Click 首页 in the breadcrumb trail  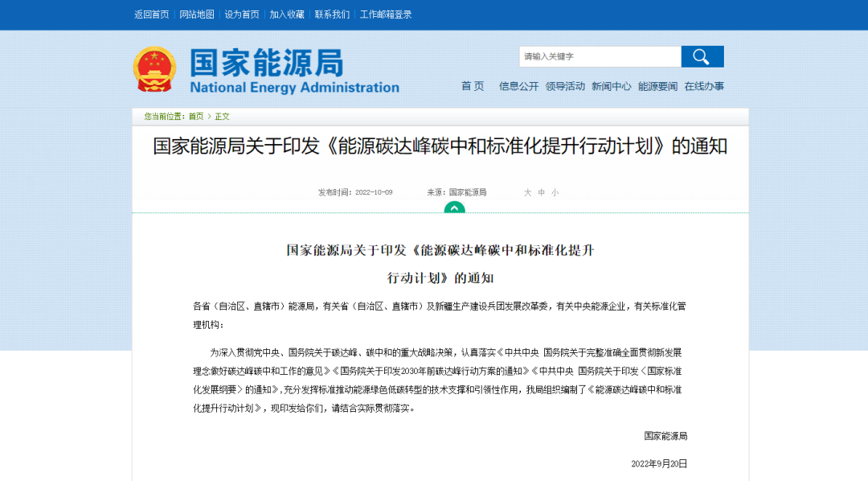(197, 116)
